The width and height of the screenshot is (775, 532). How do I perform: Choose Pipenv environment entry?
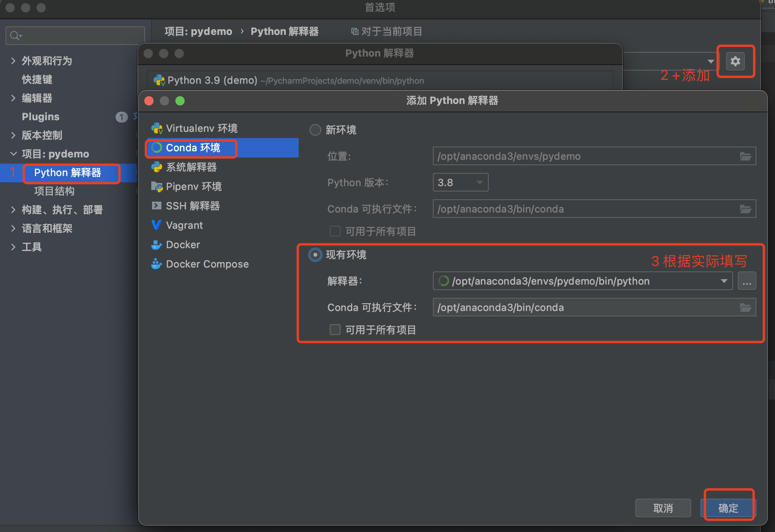(194, 187)
